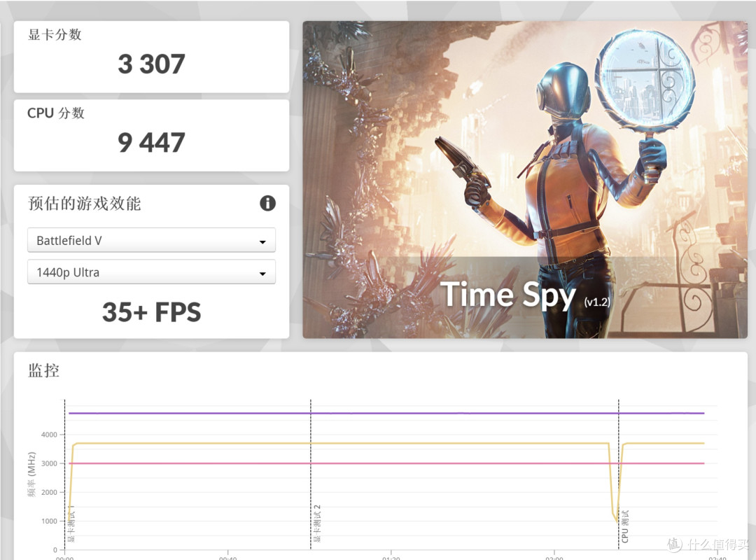Click the 3 307 graphics score value
Viewport: 756px width, 560px height.
(151, 64)
